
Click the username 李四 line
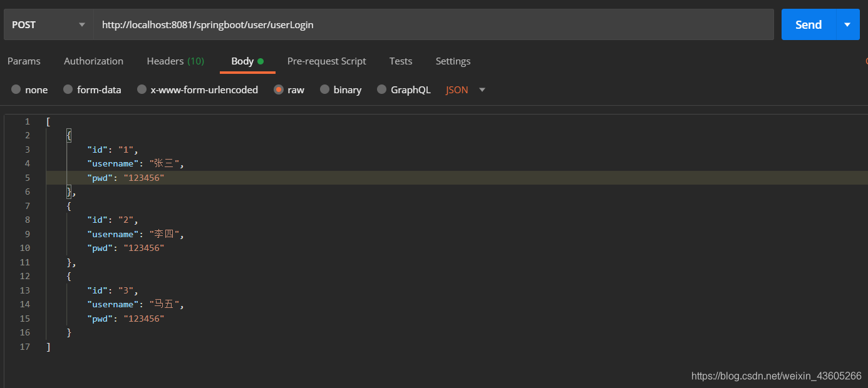coord(136,234)
